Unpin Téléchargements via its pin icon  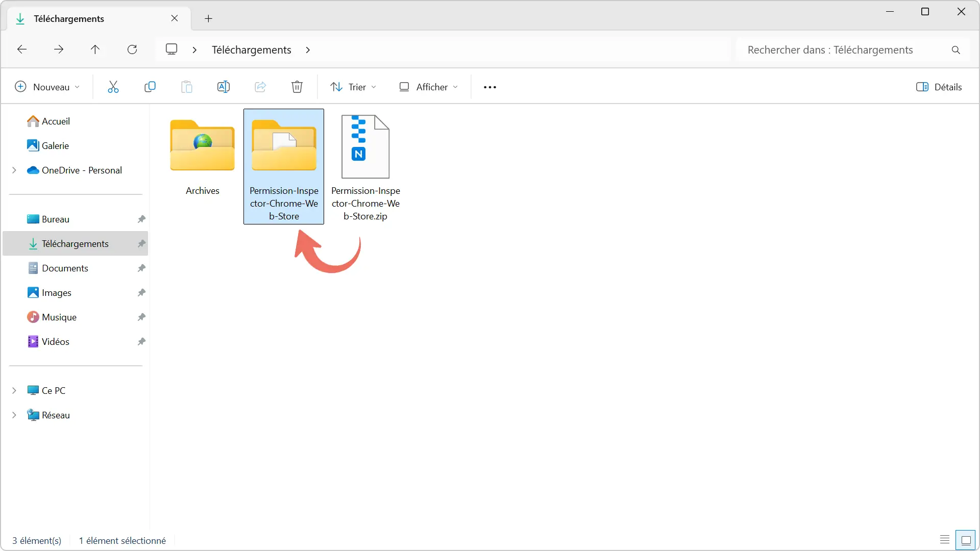tap(141, 243)
